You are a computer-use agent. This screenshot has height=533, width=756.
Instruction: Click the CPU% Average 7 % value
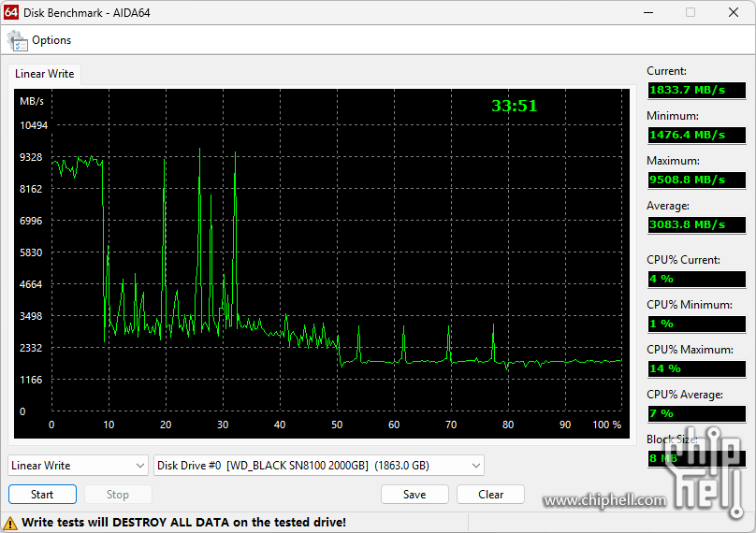point(697,413)
